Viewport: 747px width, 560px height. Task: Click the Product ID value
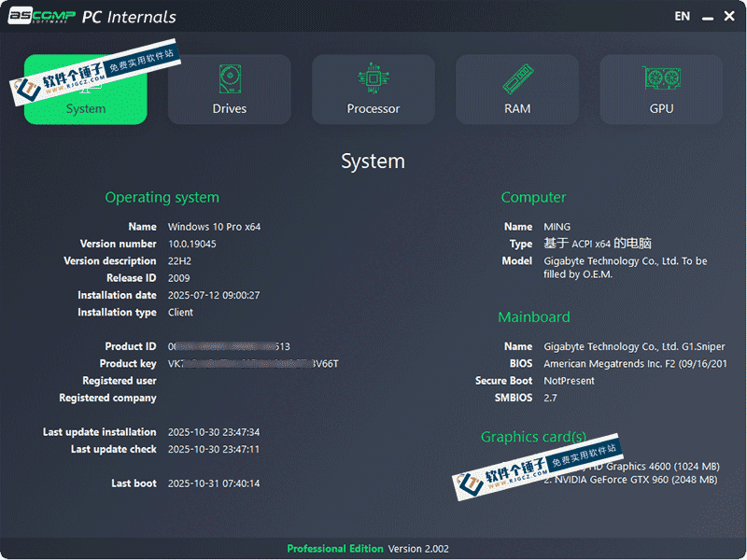pos(229,346)
